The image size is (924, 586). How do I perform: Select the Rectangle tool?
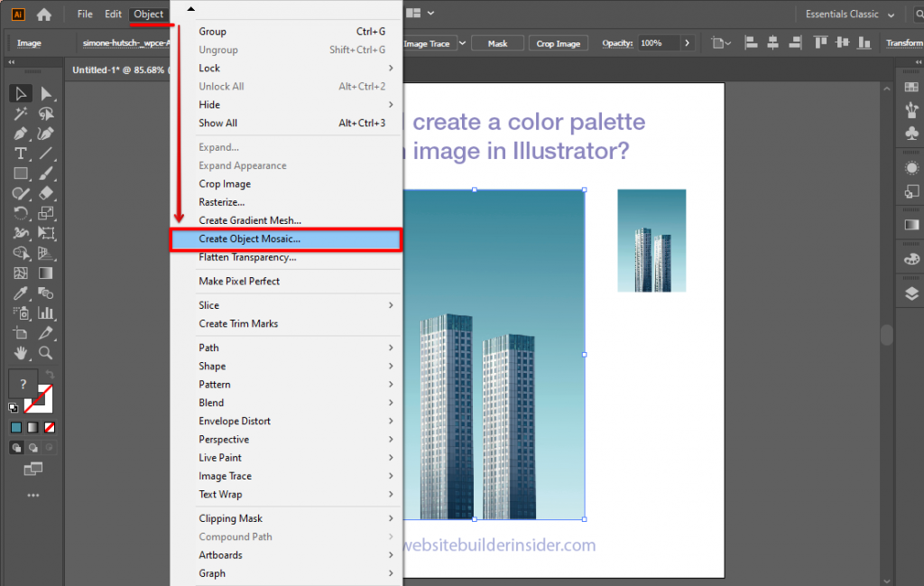[x=19, y=173]
